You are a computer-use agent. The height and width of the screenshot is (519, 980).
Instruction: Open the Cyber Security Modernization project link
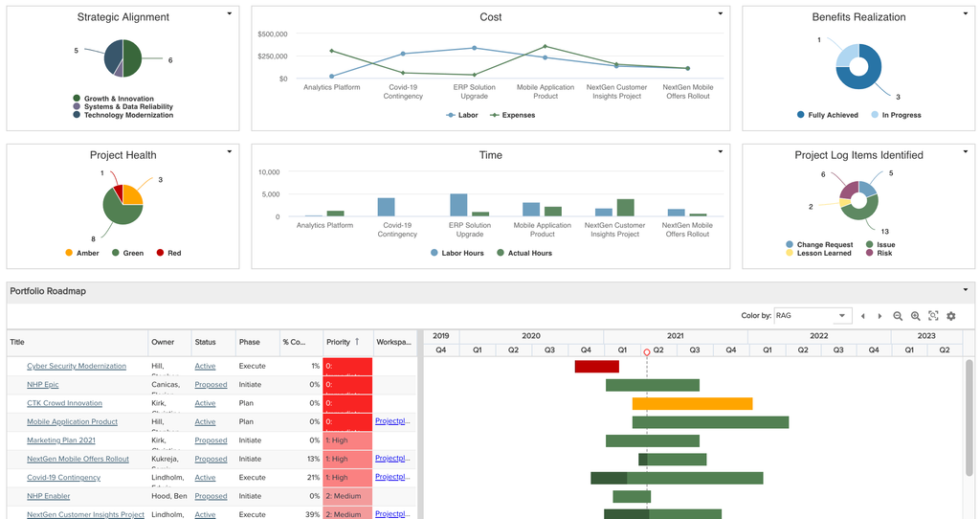[x=77, y=367]
